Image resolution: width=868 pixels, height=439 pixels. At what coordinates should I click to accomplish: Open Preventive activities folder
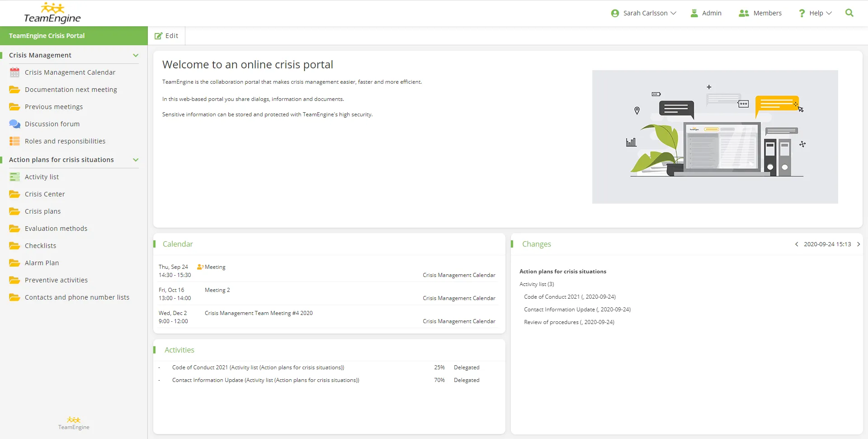56,280
